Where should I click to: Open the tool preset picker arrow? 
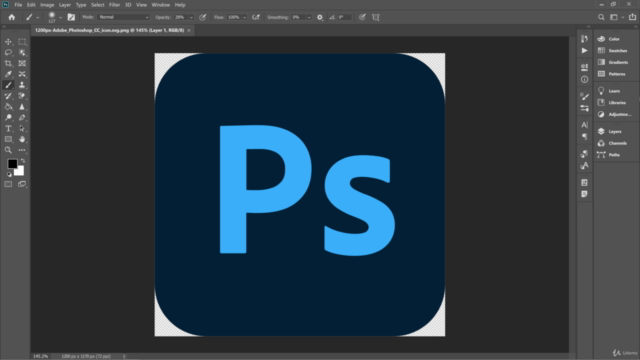tap(38, 17)
